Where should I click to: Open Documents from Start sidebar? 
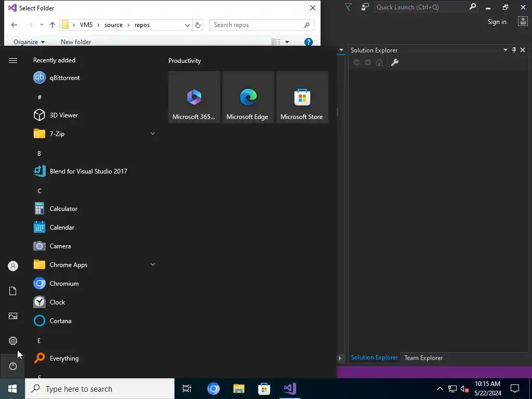13,291
